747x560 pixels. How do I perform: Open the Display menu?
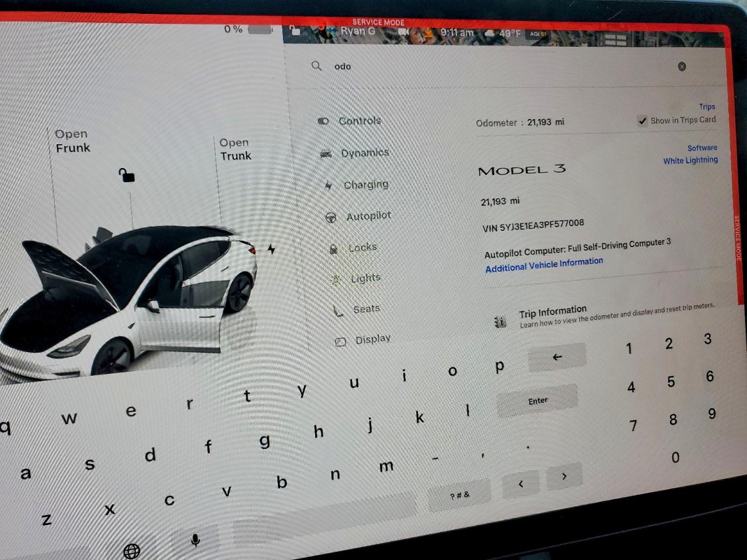(x=362, y=340)
